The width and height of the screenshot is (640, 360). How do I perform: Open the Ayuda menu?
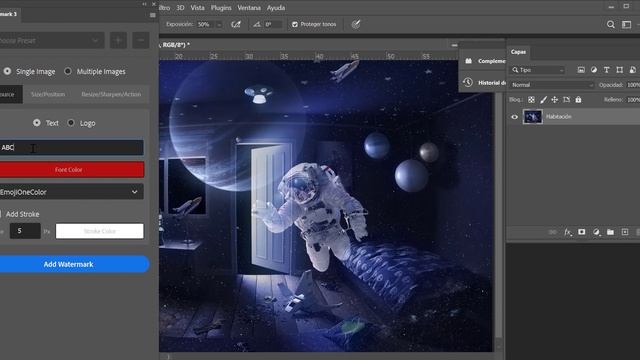pyautogui.click(x=276, y=8)
